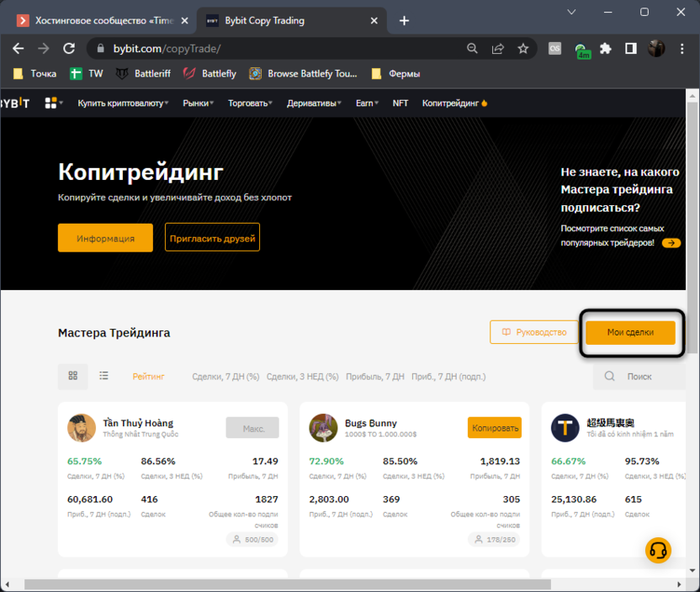
Task: Open Bugs Bunny trader avatar
Action: 323,428
